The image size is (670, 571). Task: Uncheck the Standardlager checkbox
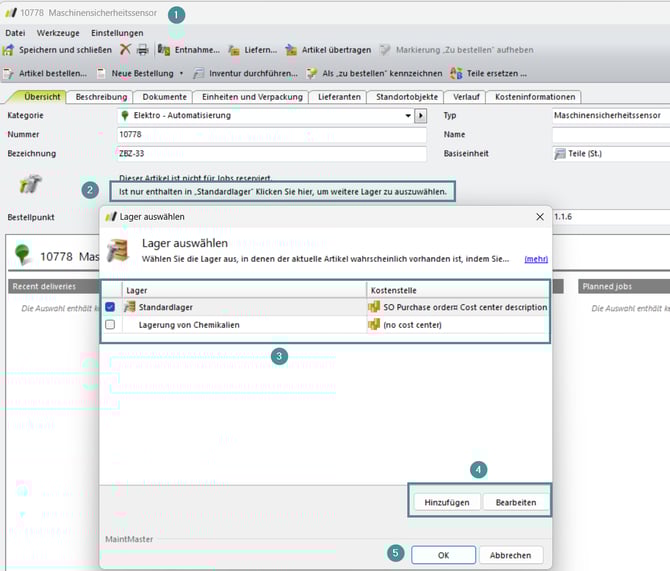(110, 307)
